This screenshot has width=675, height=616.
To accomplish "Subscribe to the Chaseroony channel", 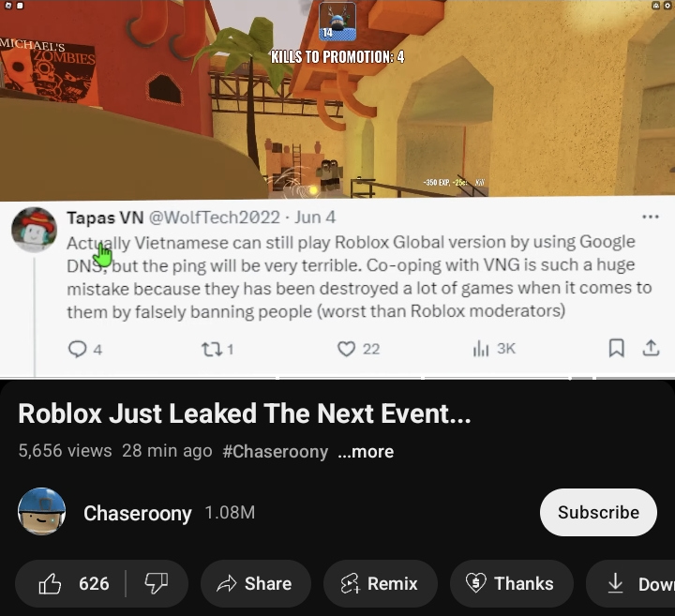I will [x=598, y=512].
